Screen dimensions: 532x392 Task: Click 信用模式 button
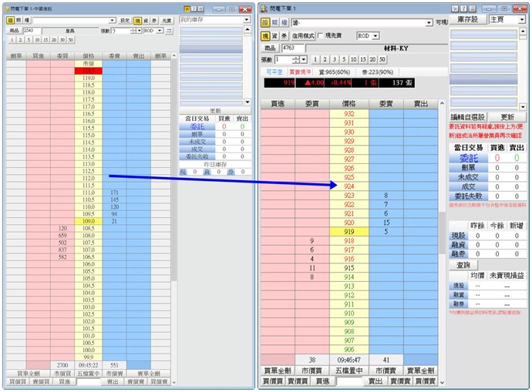point(303,36)
